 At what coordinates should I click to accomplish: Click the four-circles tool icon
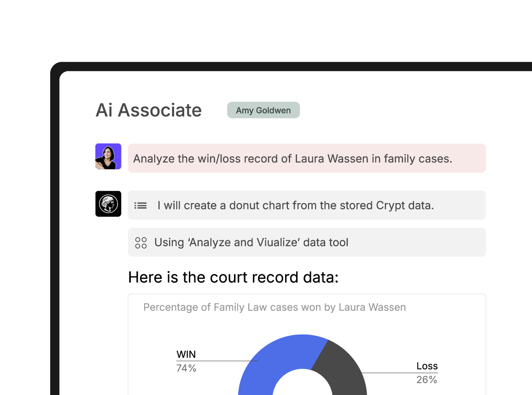(141, 243)
